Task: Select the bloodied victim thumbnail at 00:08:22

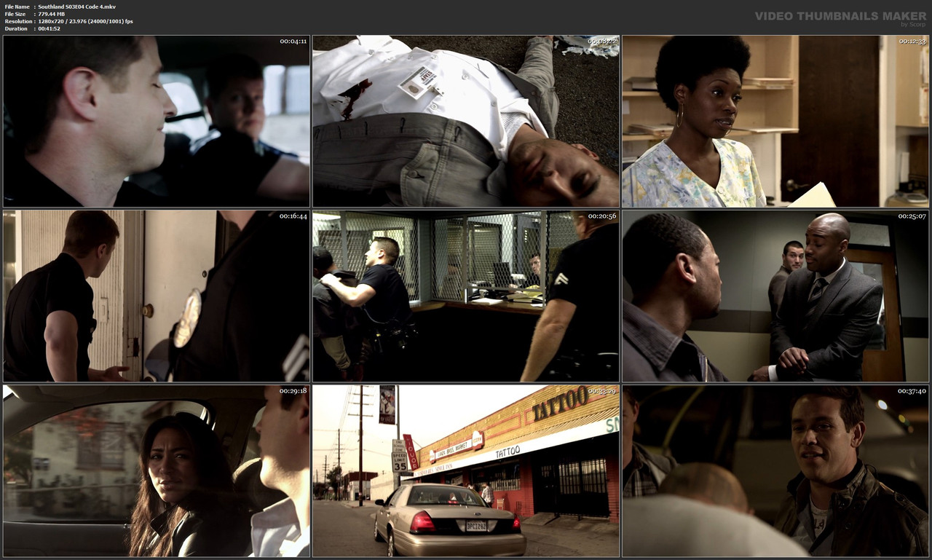Action: 465,120
